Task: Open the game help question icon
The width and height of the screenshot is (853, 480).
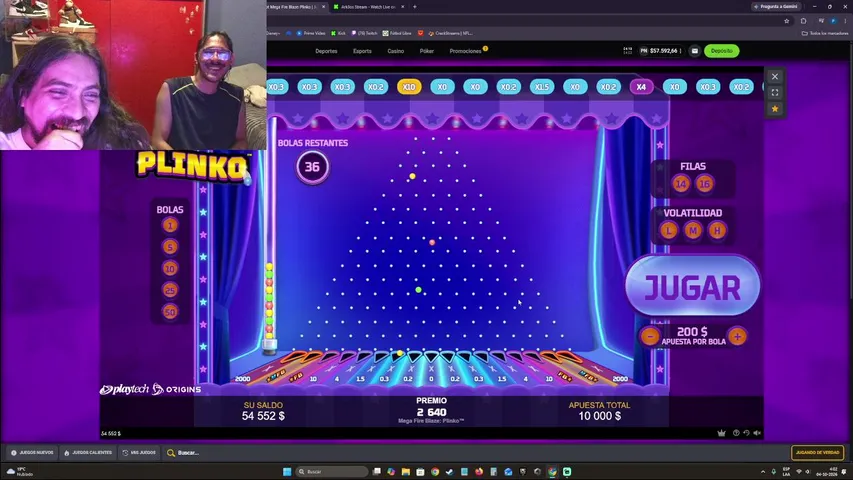Action: [736, 433]
